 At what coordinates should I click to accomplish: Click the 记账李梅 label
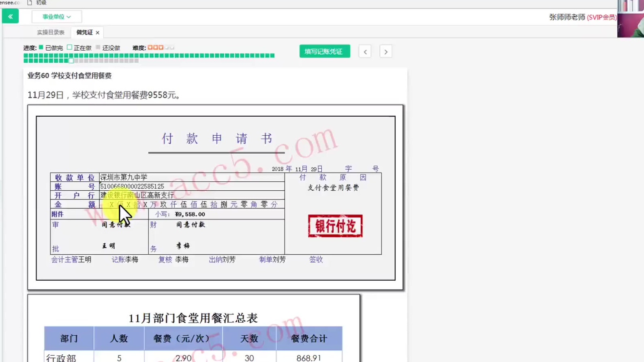pos(125,260)
